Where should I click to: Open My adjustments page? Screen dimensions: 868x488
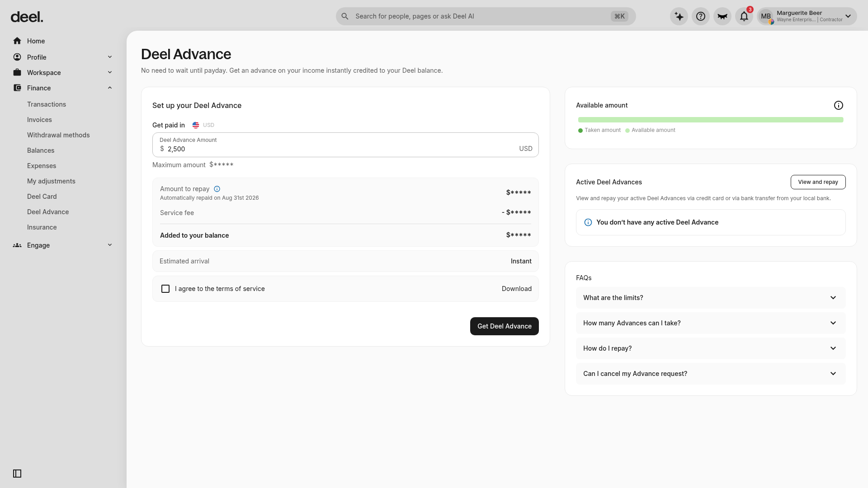click(51, 181)
